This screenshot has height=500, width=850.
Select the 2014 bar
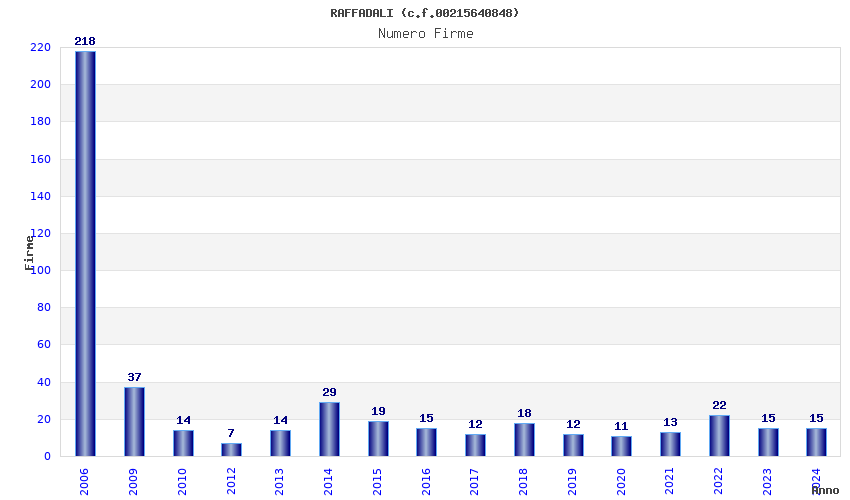329,429
